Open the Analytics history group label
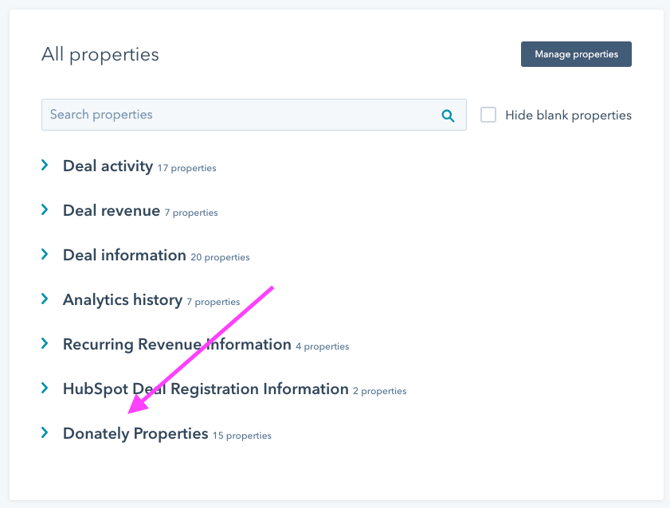This screenshot has width=670, height=508. [x=122, y=300]
